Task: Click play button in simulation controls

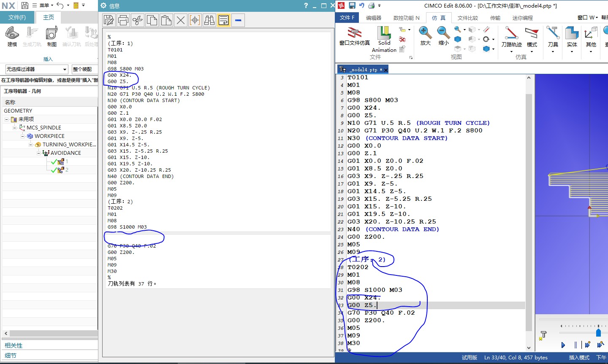Action: point(563,345)
